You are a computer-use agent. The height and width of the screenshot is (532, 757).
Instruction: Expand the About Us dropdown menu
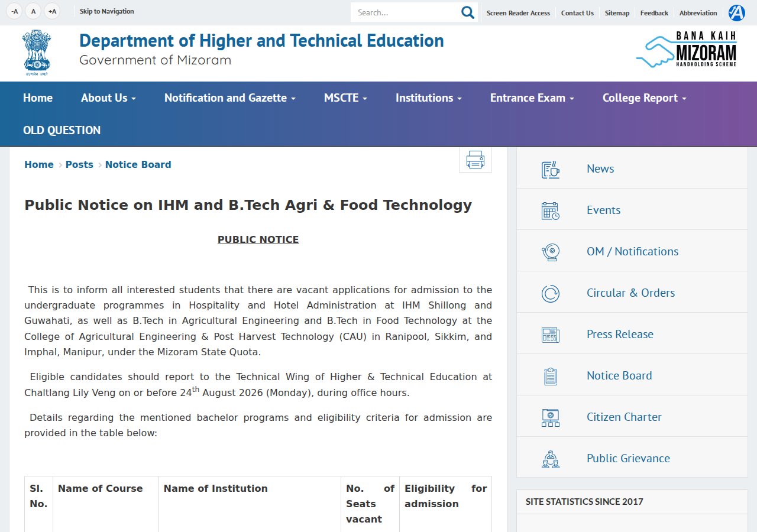(x=108, y=98)
